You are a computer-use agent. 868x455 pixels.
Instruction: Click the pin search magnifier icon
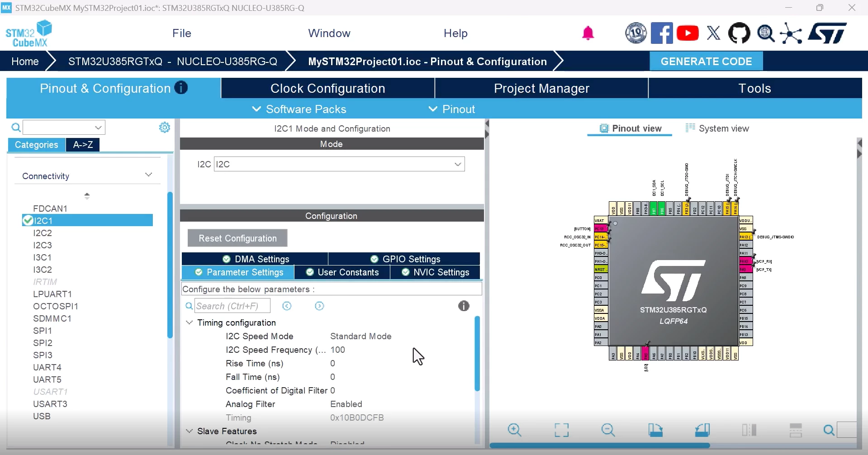click(x=829, y=430)
